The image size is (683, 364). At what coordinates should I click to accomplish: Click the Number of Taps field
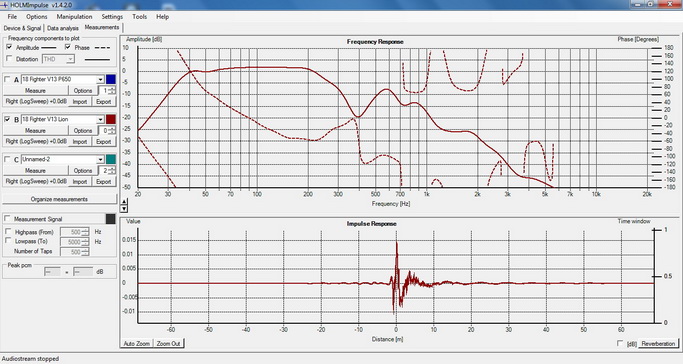point(74,252)
